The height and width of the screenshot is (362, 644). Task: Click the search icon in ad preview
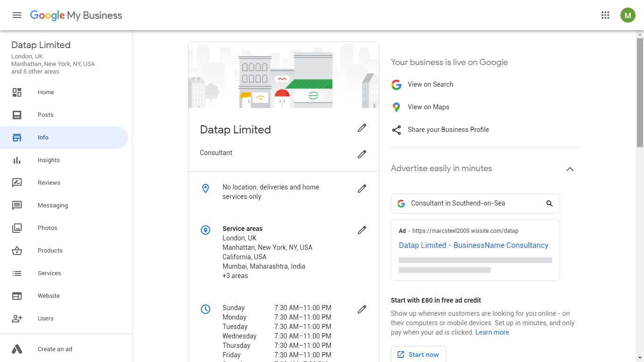coord(549,204)
